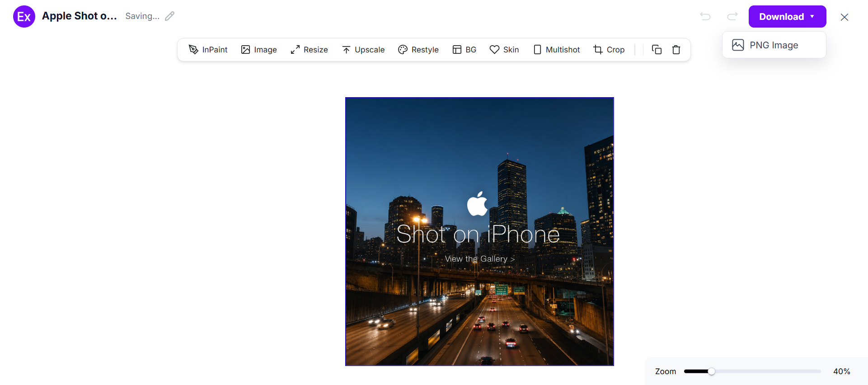
Task: Edit project name with the pencil icon
Action: [169, 16]
